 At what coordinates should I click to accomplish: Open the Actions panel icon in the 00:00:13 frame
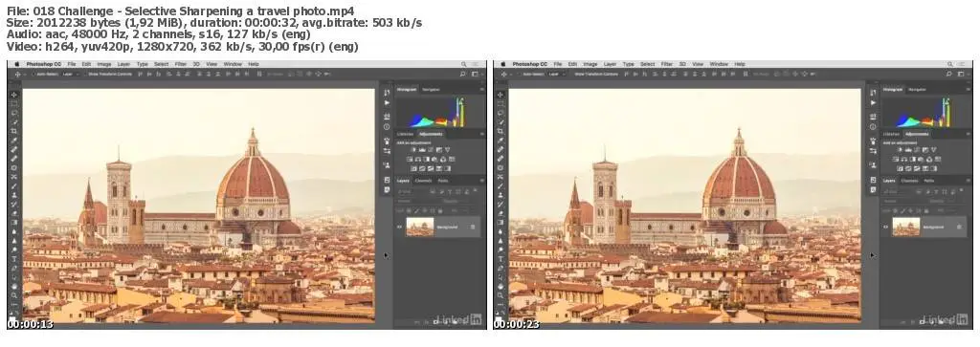pyautogui.click(x=387, y=102)
